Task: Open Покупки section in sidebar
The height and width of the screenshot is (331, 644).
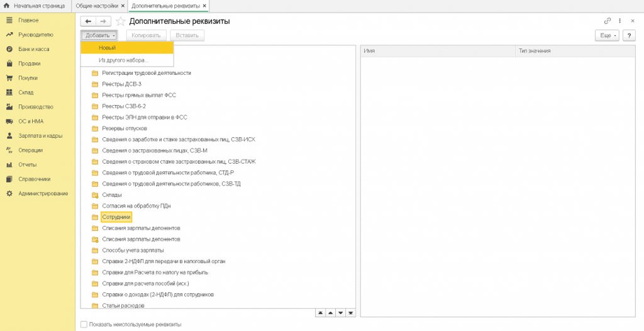Action: tap(28, 78)
